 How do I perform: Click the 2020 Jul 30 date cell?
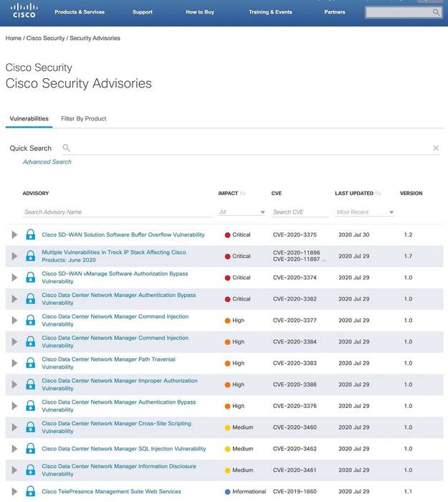click(x=354, y=235)
